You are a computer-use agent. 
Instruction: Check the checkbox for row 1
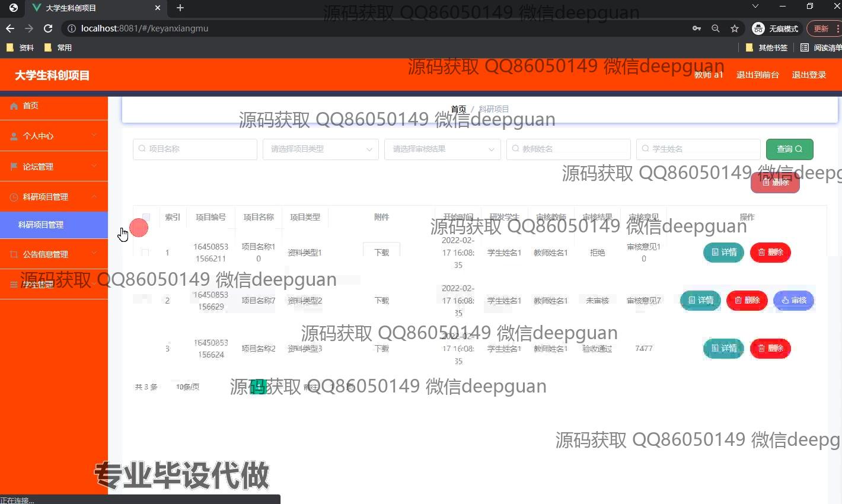tap(145, 253)
